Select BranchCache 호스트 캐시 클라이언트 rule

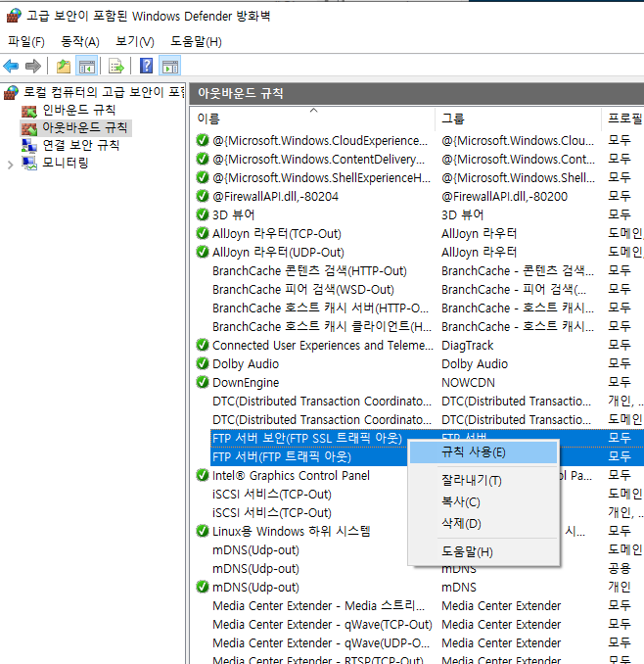(x=322, y=326)
